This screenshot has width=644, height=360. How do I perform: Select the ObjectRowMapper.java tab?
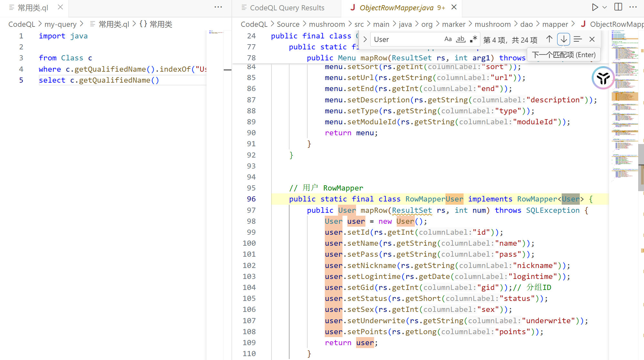[396, 8]
